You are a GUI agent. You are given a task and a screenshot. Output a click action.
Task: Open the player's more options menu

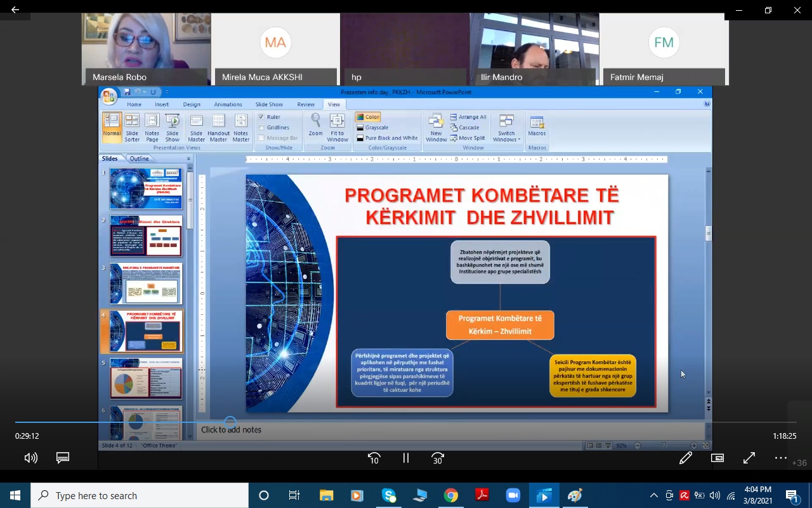pos(781,458)
